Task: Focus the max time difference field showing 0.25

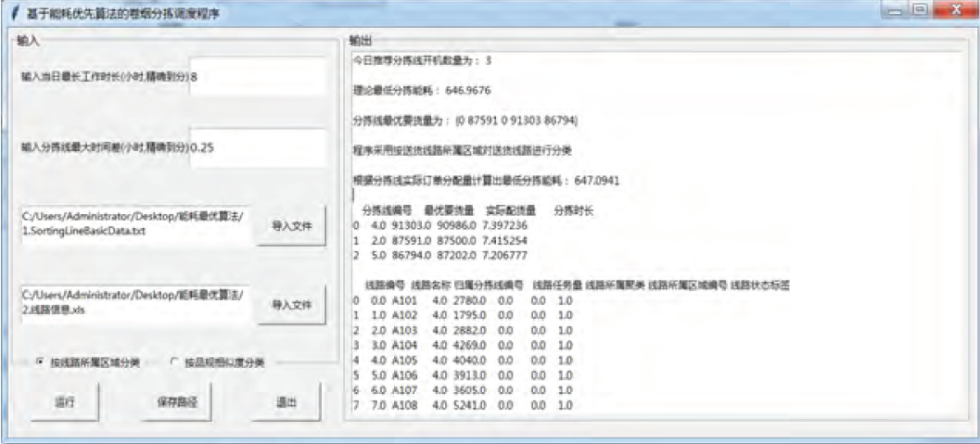Action: [x=258, y=148]
